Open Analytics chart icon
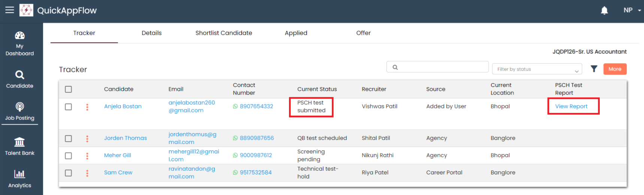Image resolution: width=644 pixels, height=195 pixels. click(19, 174)
